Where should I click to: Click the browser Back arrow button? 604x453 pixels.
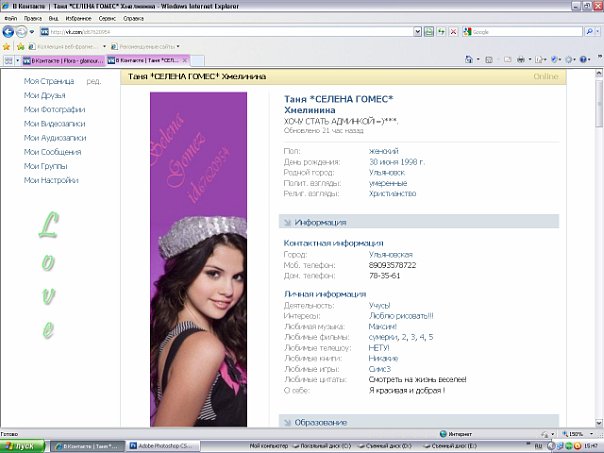click(x=9, y=32)
